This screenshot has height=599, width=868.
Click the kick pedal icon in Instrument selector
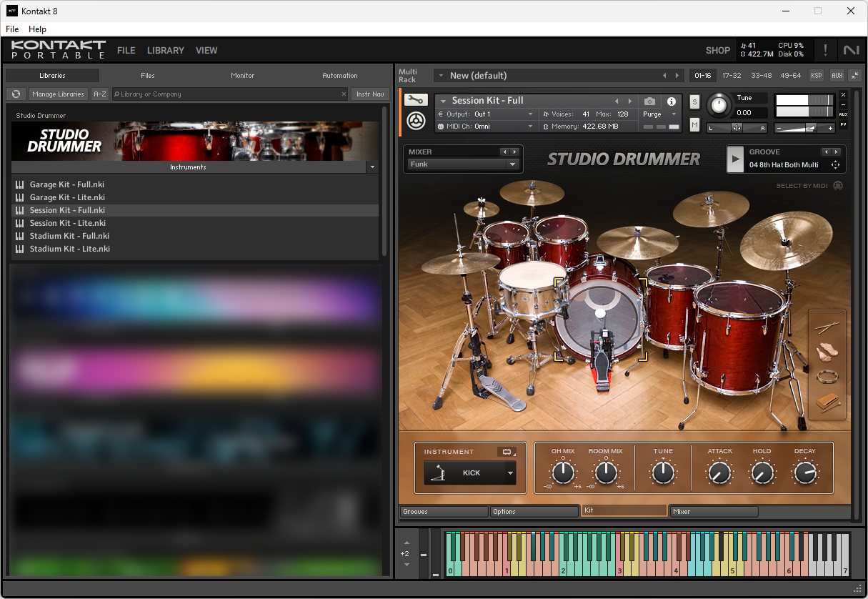coord(439,473)
